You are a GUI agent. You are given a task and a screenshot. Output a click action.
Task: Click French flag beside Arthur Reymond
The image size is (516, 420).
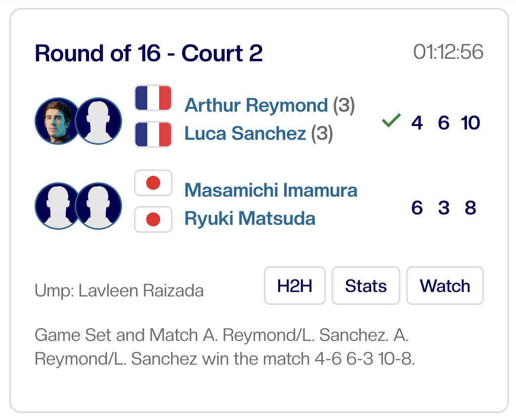tap(153, 98)
